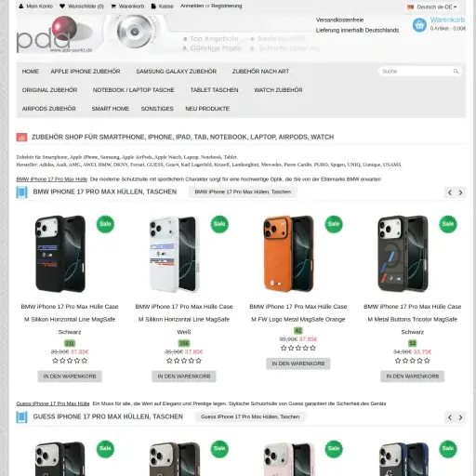
Task: Select BMW iPhone 17 Pro Max Hüllen tab
Action: 243,192
